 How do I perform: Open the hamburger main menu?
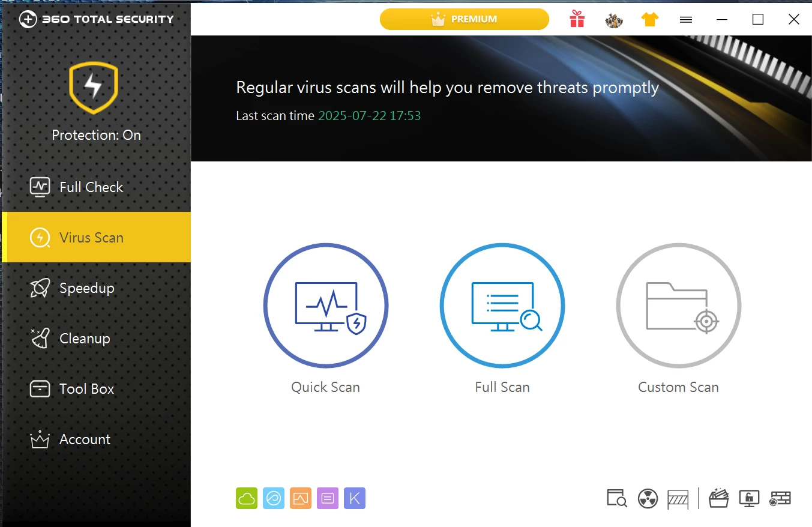[686, 20]
